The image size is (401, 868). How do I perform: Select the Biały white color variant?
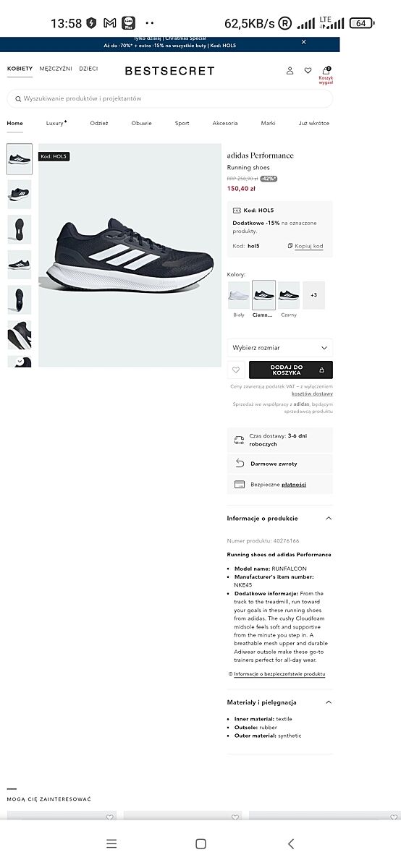(x=239, y=296)
